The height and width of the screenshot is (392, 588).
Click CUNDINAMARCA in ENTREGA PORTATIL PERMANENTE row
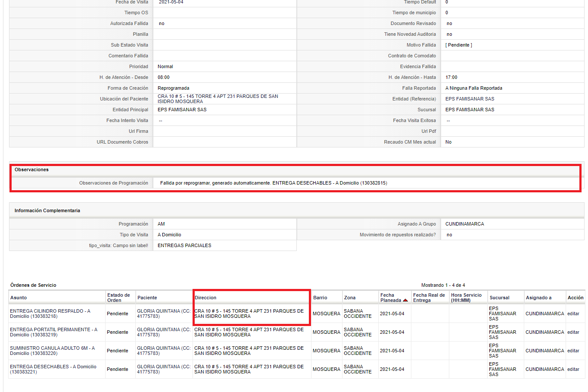click(544, 332)
